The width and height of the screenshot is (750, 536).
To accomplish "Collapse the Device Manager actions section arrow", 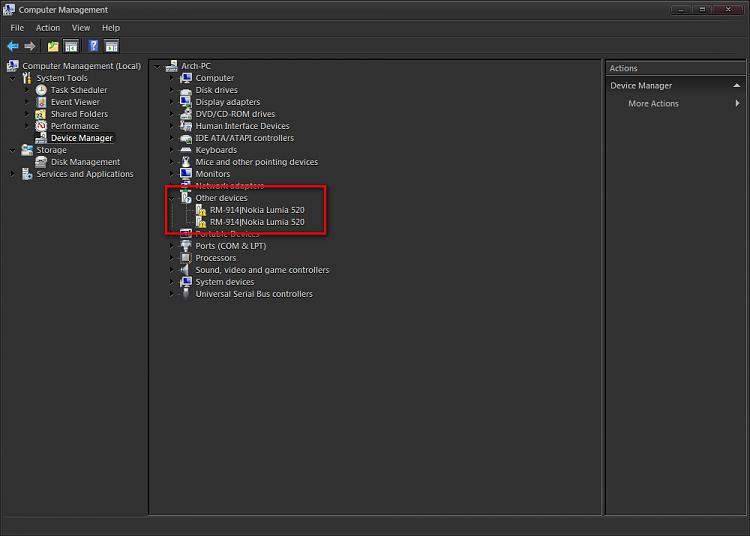I will click(x=737, y=86).
